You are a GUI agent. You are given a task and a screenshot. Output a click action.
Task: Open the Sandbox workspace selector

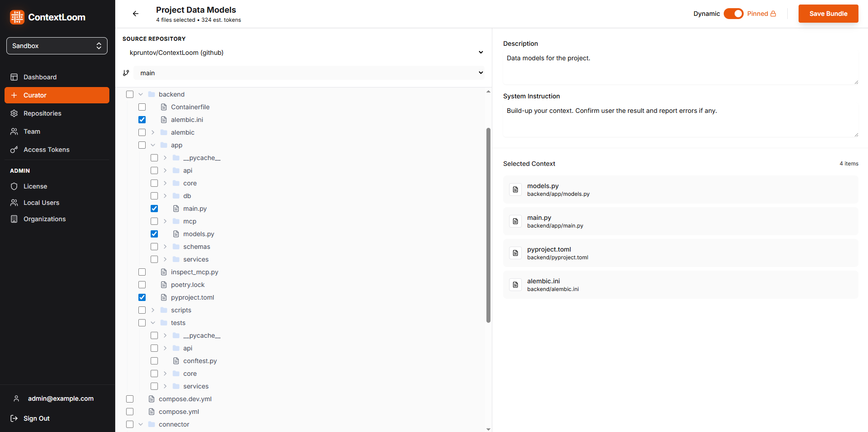[57, 45]
